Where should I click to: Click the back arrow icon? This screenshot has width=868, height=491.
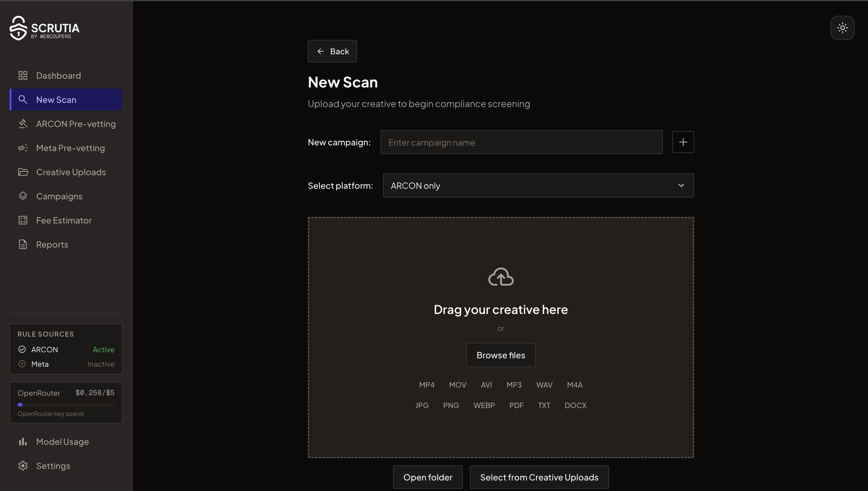click(321, 51)
